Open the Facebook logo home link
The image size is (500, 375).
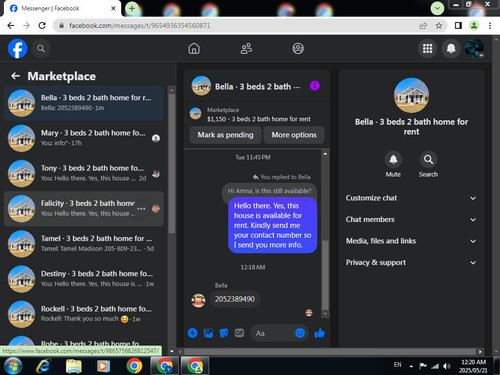(17, 49)
